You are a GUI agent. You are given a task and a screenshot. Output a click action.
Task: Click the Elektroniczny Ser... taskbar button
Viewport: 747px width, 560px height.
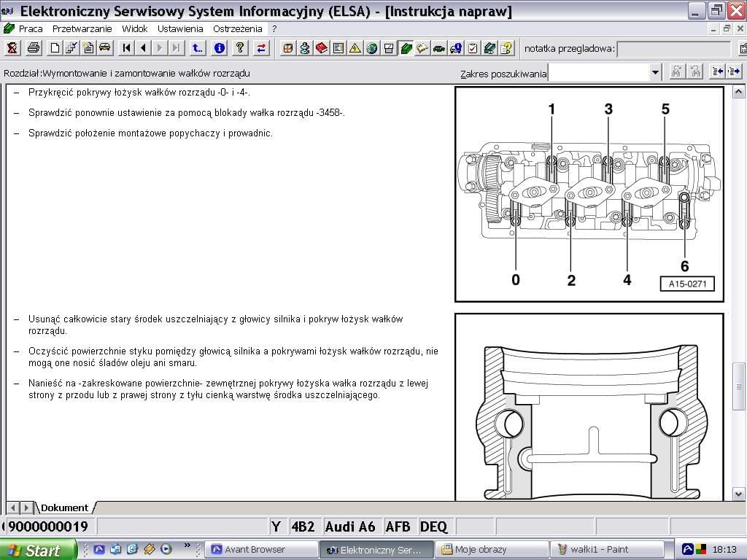[377, 550]
